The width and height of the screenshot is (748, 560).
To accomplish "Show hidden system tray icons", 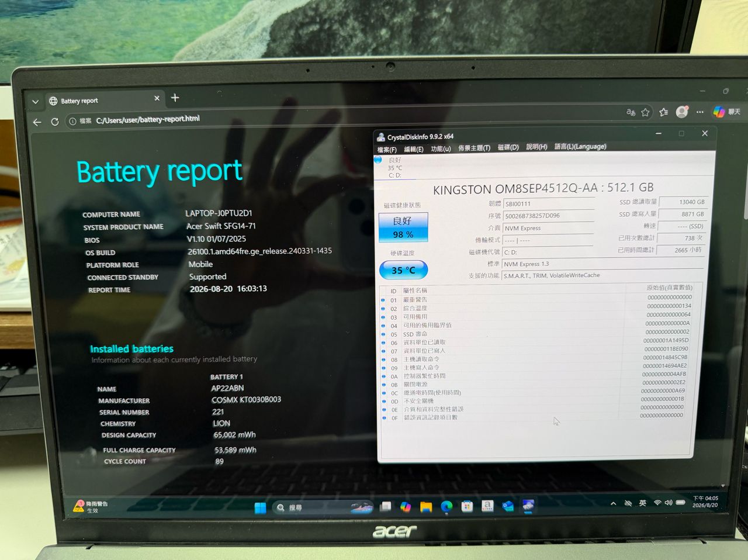I will point(613,503).
